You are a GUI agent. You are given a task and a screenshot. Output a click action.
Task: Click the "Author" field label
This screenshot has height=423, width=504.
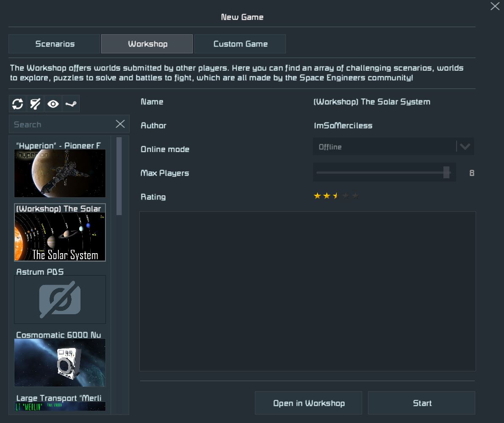(153, 126)
